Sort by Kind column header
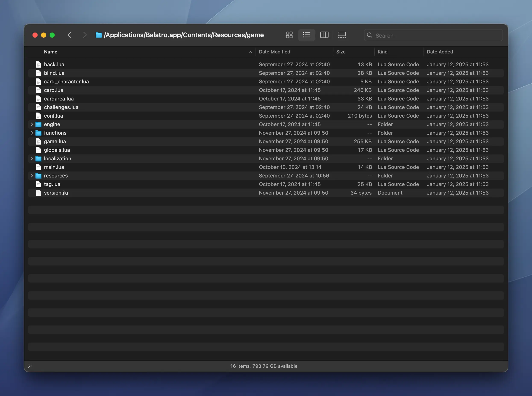532x396 pixels. pos(382,52)
